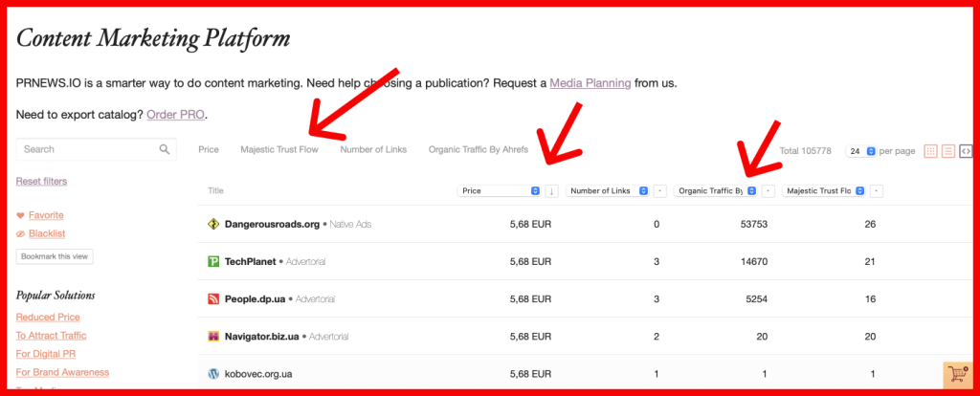Screen dimensions: 980x396
Task: Click the 53753 organic traffic value
Action: click(754, 224)
